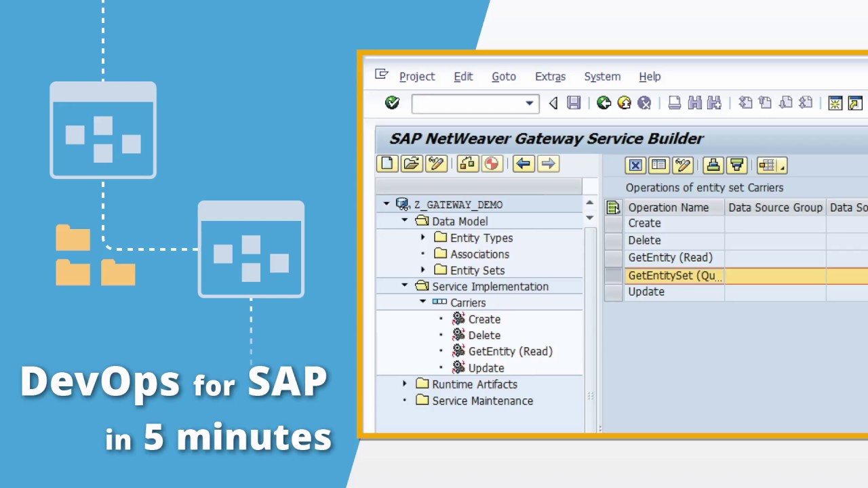Select the Delete operation in the tree
This screenshot has width=868, height=488.
click(484, 335)
